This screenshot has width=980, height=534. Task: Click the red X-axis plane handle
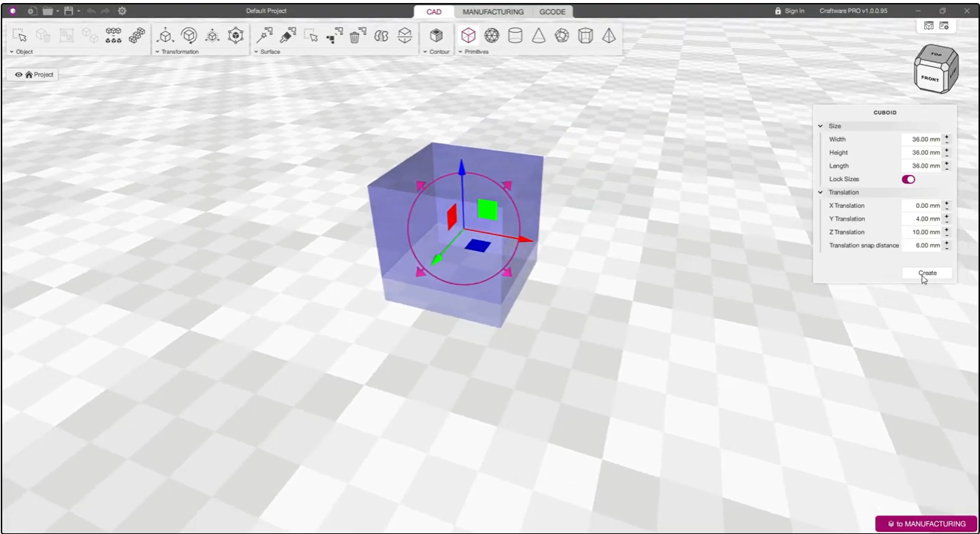click(x=451, y=217)
